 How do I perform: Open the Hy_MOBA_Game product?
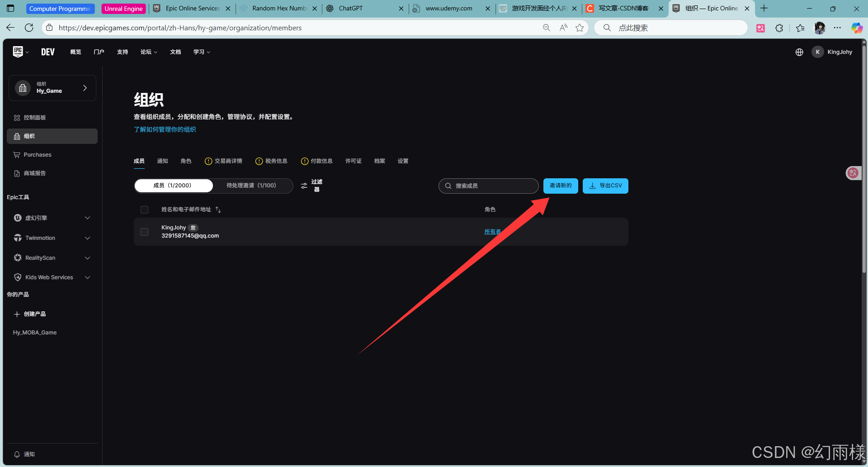pos(35,333)
